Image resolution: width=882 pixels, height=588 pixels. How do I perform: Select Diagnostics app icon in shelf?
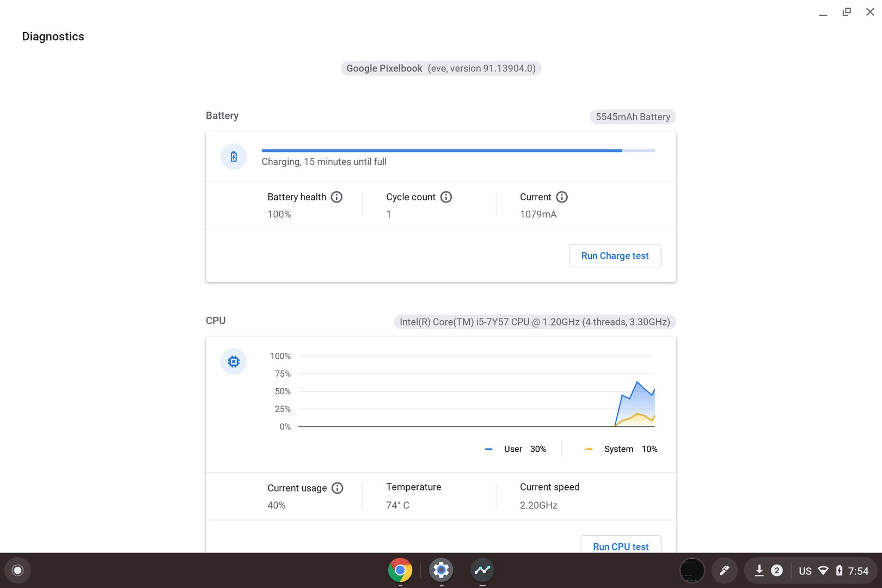tap(482, 570)
